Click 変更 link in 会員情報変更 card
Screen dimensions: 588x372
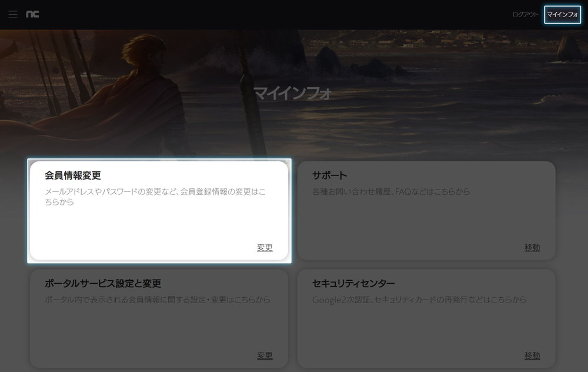click(265, 247)
